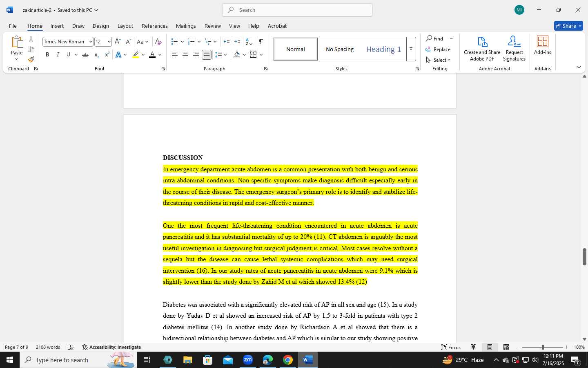
Task: Switch to the Insert tab
Action: [x=57, y=26]
